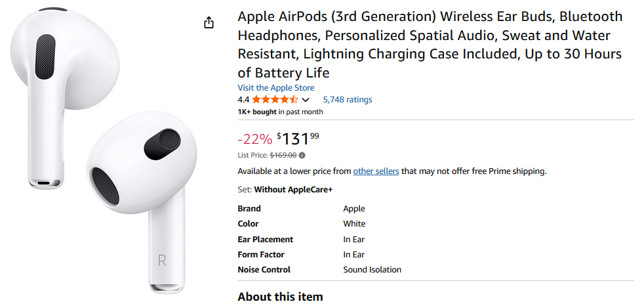
Task: Click the About this item heading
Action: pyautogui.click(x=280, y=297)
